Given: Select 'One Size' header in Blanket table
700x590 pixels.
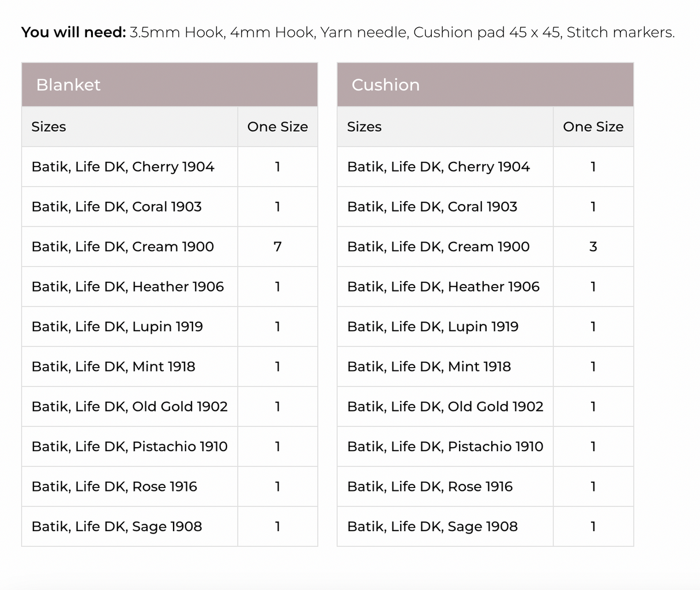Looking at the screenshot, I should coord(277,127).
